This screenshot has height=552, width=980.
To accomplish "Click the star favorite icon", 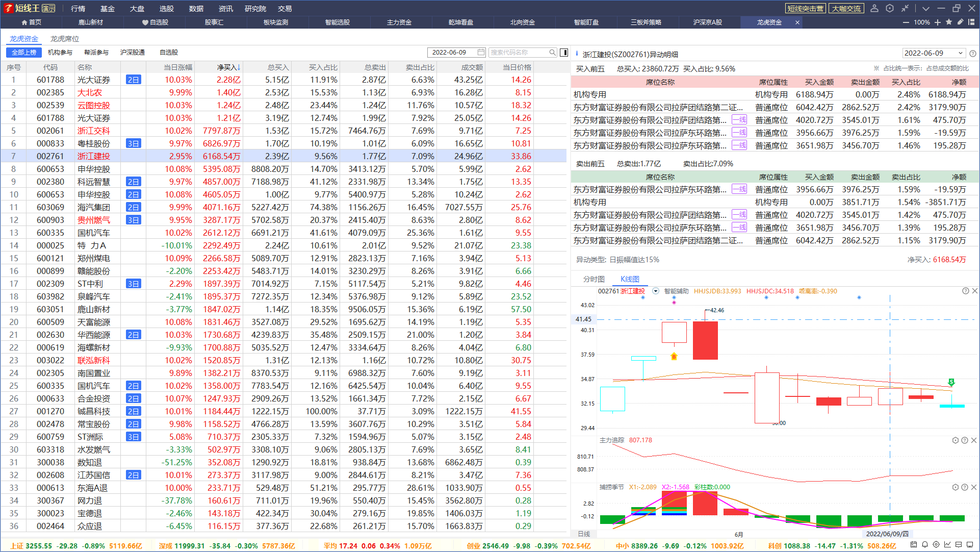I will (x=949, y=22).
